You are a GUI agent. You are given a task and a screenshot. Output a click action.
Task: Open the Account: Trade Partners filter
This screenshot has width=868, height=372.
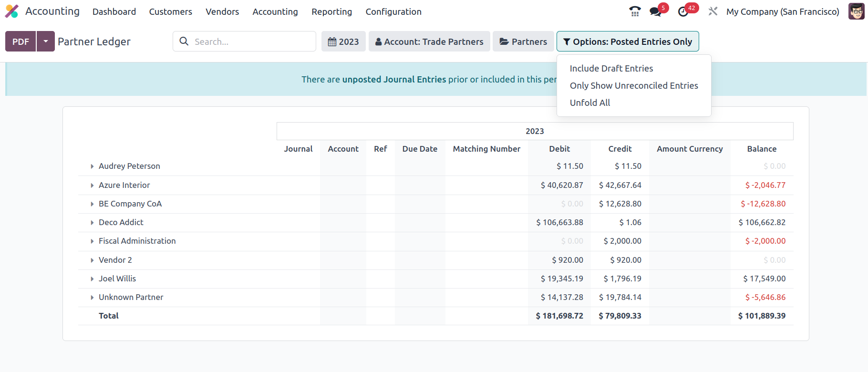pos(429,41)
